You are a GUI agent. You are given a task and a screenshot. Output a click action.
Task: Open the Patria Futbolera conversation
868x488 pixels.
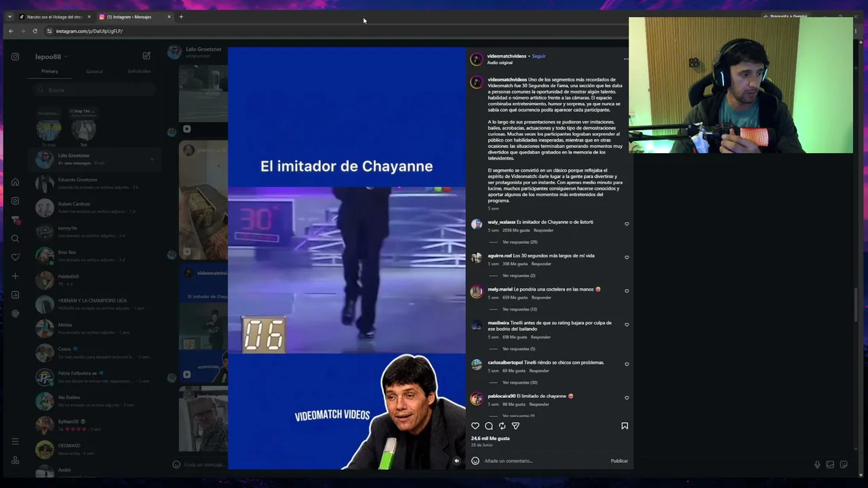click(x=96, y=377)
